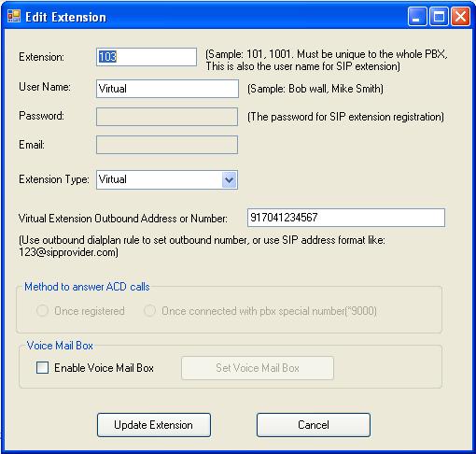The image size is (476, 454).
Task: Tick the Enable Voice Mail Box checkbox
Action: click(42, 368)
